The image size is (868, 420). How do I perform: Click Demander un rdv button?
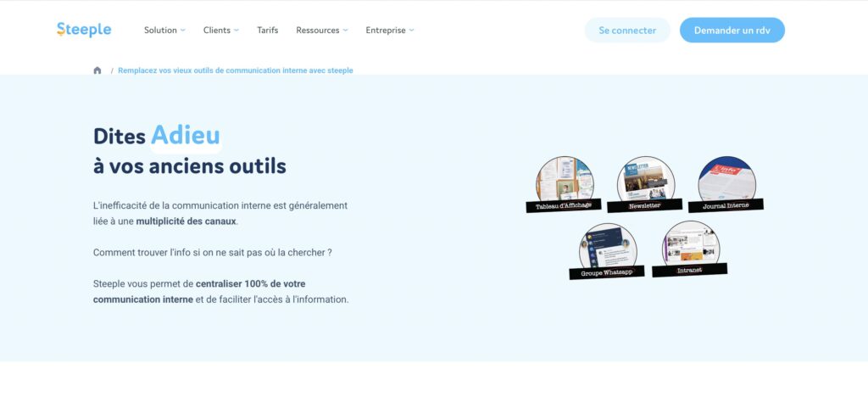pyautogui.click(x=732, y=31)
